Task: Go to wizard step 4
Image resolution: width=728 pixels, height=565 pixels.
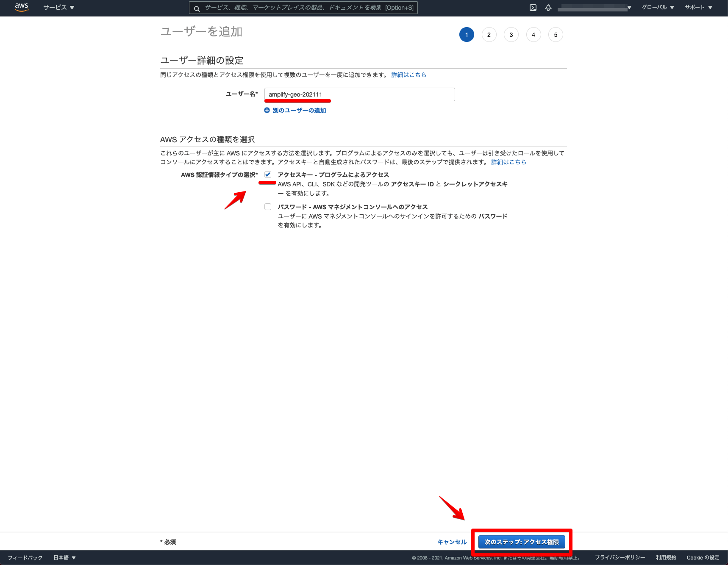Action: (x=533, y=35)
